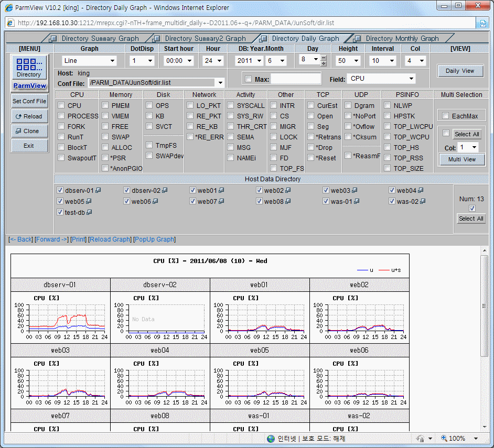This screenshot has width=494, height=448.
Task: Click the Exit button in the menu
Action: (29, 146)
